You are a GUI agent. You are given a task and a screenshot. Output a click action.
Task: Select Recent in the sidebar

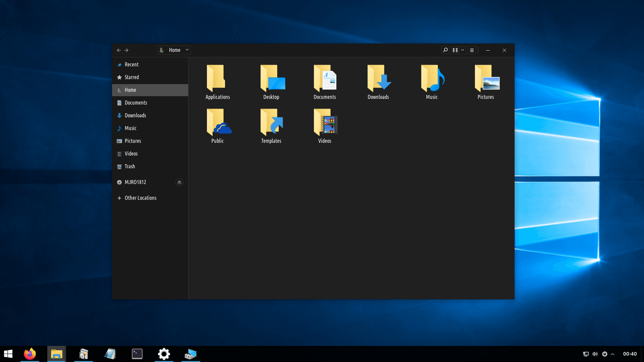(x=131, y=64)
